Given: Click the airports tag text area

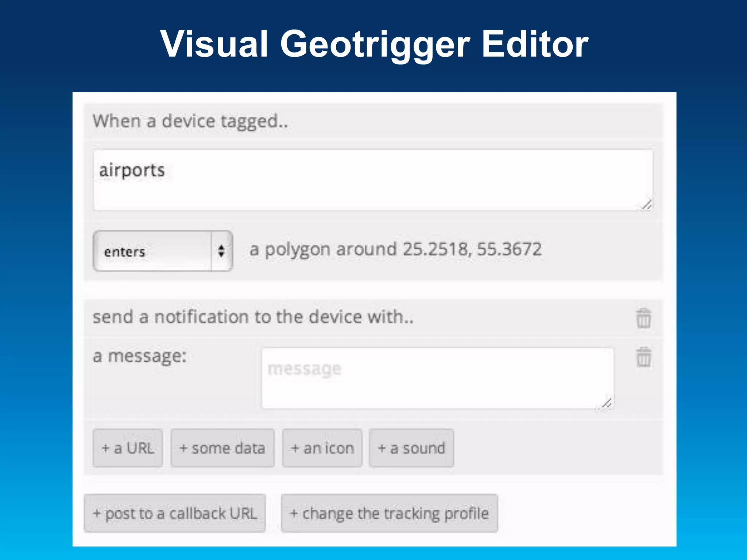Looking at the screenshot, I should 373,180.
